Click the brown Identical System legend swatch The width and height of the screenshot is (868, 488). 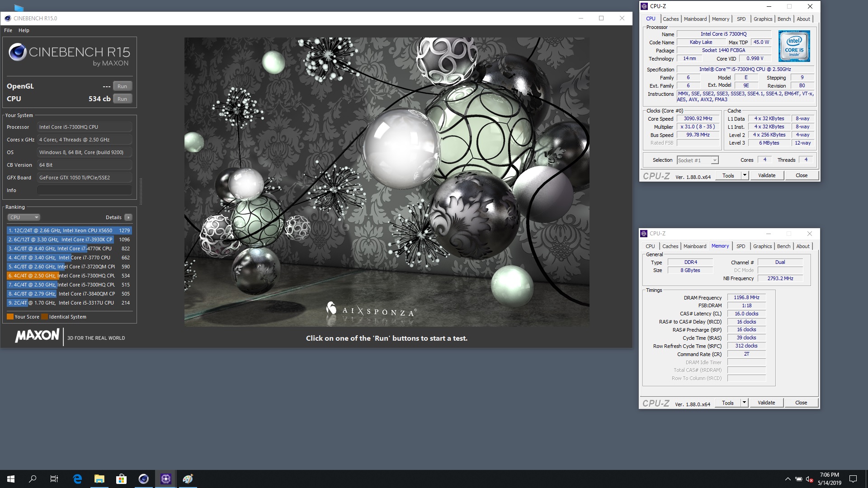44,317
